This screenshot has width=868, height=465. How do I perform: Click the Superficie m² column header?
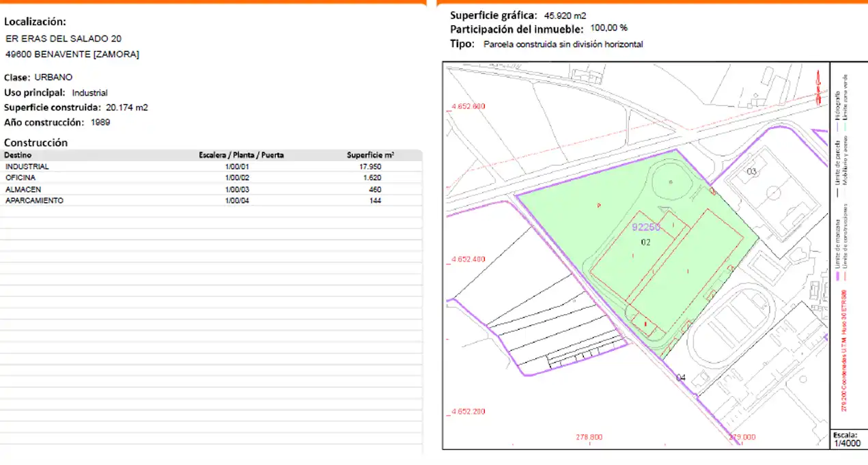click(x=370, y=155)
